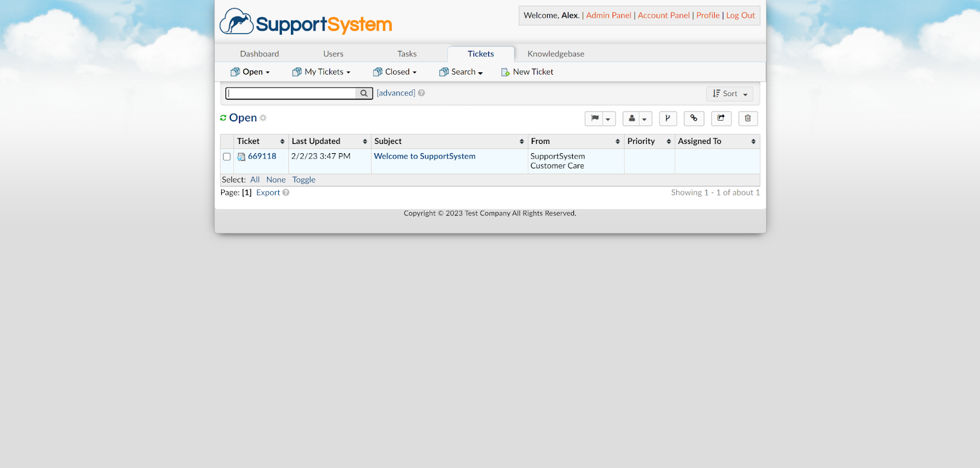Click the magnifier search button
This screenshot has height=468, width=980.
click(x=364, y=93)
